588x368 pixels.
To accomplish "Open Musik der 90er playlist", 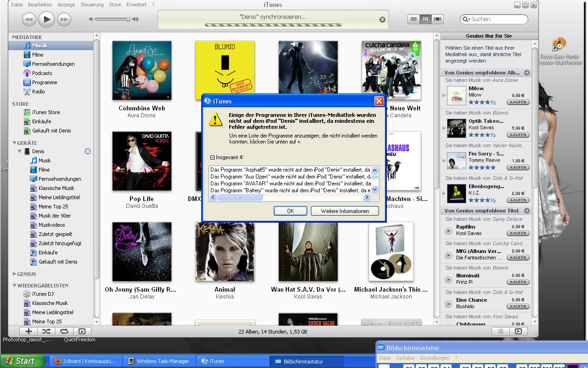I will 51,216.
